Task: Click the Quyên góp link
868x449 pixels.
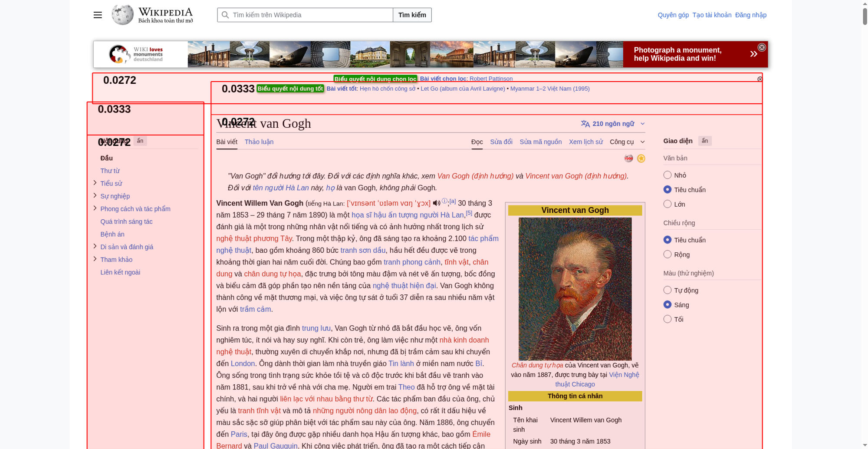Action: [673, 15]
